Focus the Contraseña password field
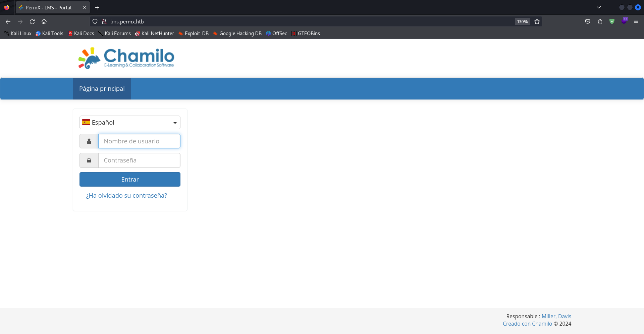Viewport: 644px width, 334px height. pyautogui.click(x=139, y=160)
